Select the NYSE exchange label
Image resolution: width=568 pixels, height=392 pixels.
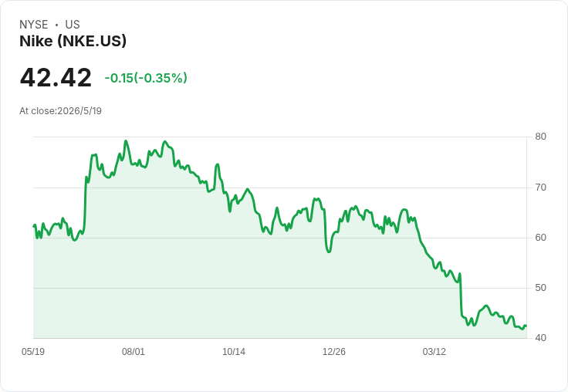[34, 25]
